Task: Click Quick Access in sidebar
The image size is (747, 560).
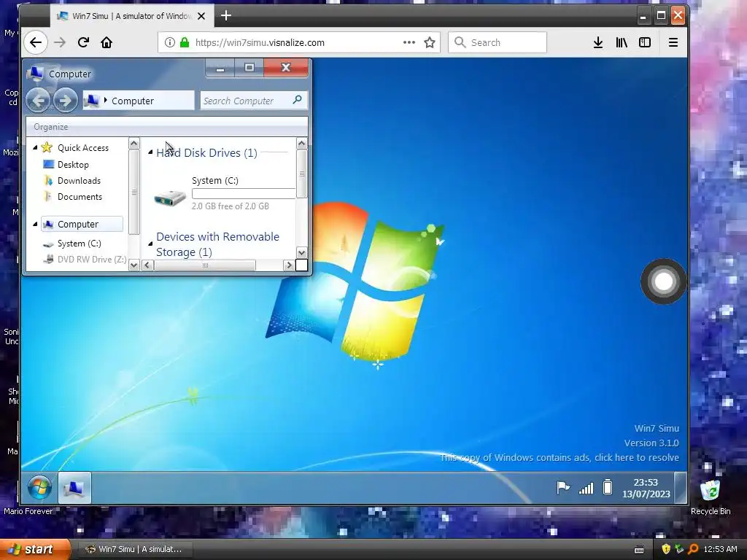Action: pyautogui.click(x=83, y=147)
